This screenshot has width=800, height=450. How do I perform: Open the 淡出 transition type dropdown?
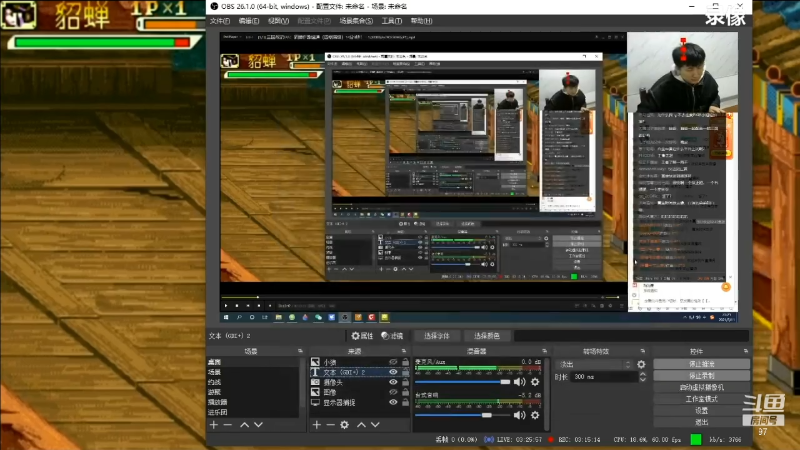pyautogui.click(x=594, y=364)
